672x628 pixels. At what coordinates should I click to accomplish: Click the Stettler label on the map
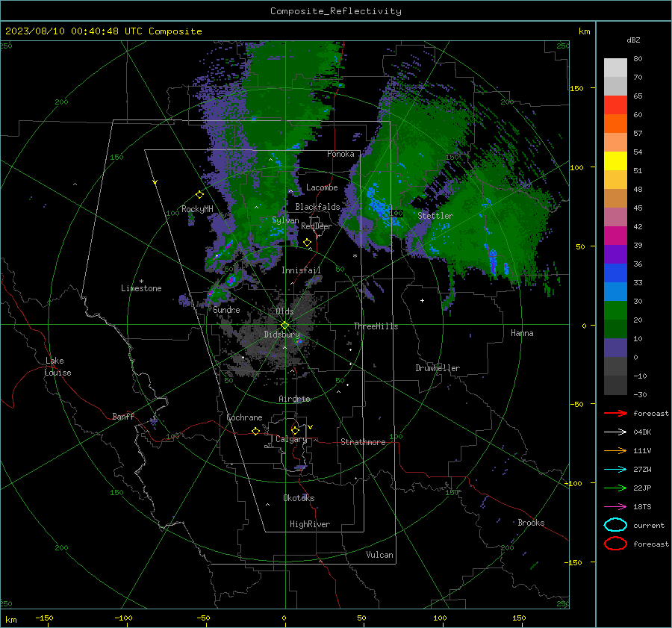435,216
